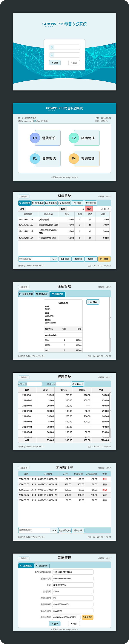Select the F1-销售单查询 tab
Image resolution: width=129 pixels, height=644 pixels.
[x=26, y=294]
